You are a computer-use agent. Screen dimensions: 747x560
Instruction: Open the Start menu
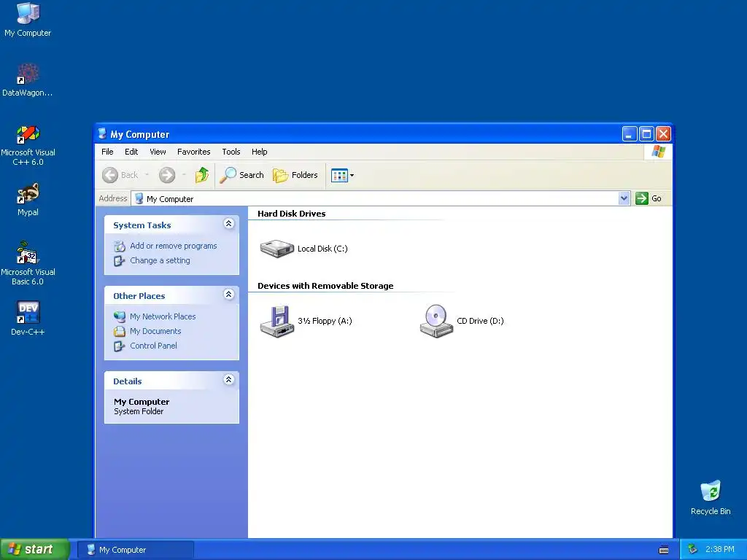point(34,549)
